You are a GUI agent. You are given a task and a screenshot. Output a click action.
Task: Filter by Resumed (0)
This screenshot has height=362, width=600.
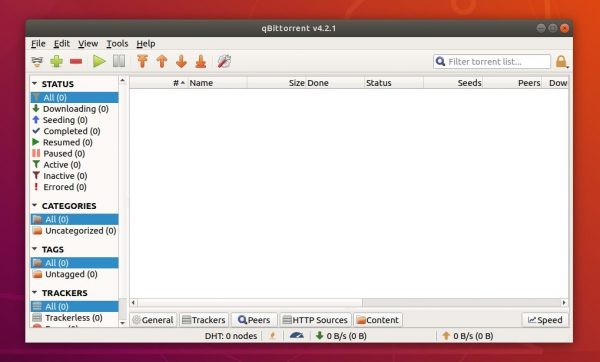point(75,142)
